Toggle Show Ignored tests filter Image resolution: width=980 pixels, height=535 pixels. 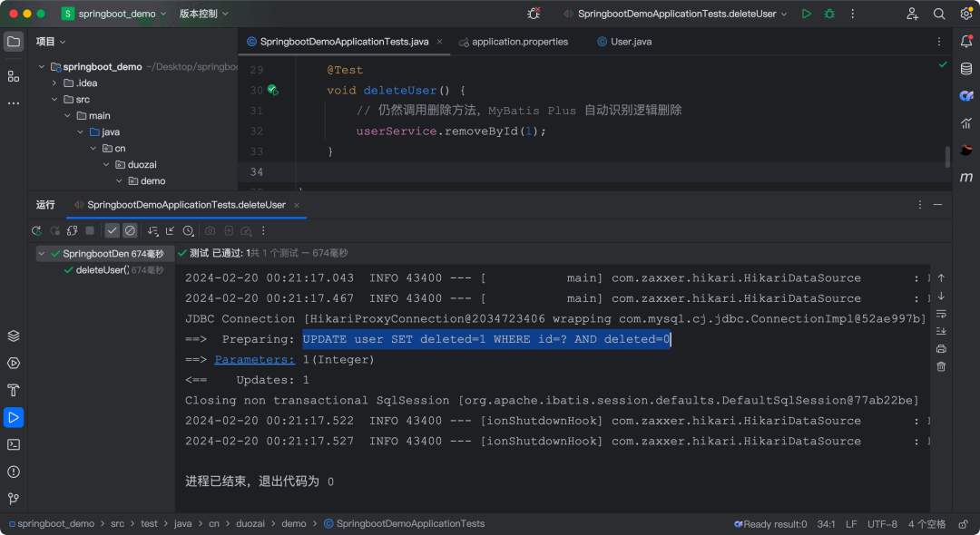tap(130, 231)
